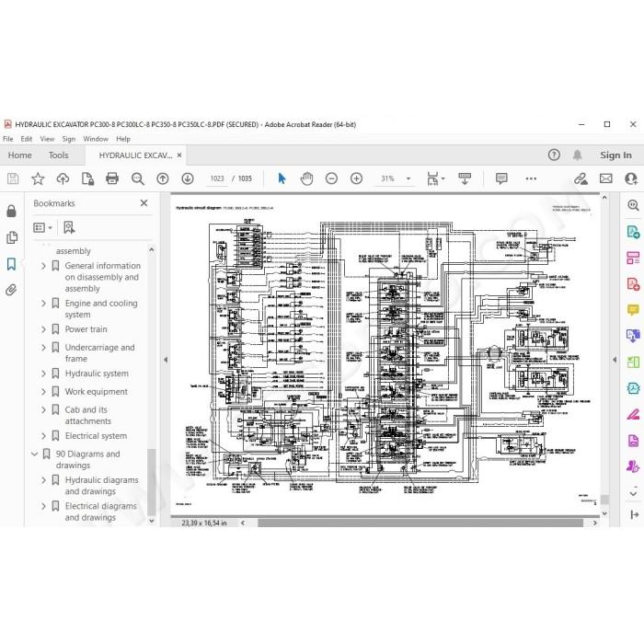The image size is (644, 644).
Task: Expand Electrical system bookmark
Action: pyautogui.click(x=43, y=436)
